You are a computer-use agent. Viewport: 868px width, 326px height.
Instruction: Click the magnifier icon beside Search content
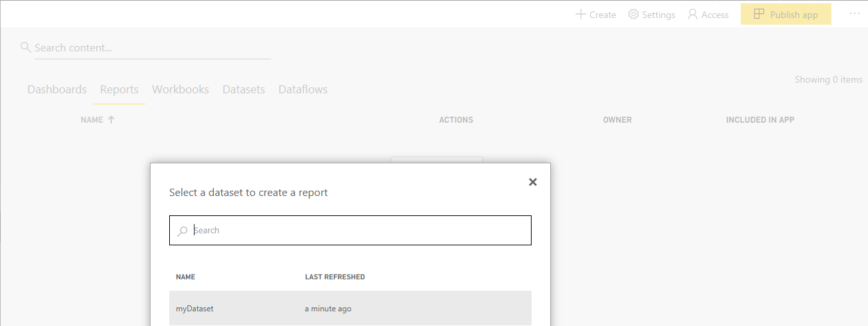[26, 47]
